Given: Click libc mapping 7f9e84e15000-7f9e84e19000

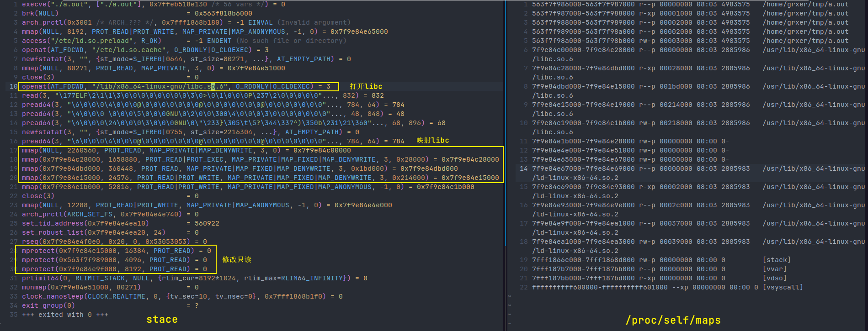Looking at the screenshot, I should pyautogui.click(x=698, y=109).
